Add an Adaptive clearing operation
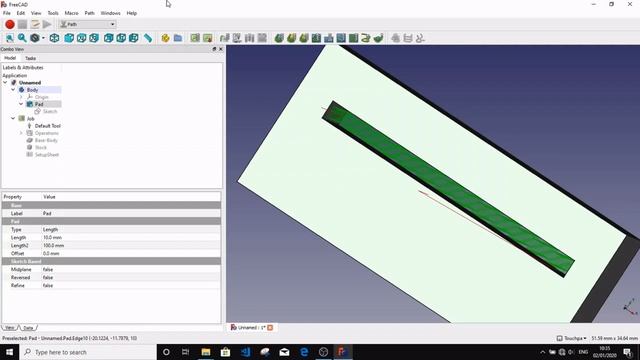 click(x=366, y=38)
